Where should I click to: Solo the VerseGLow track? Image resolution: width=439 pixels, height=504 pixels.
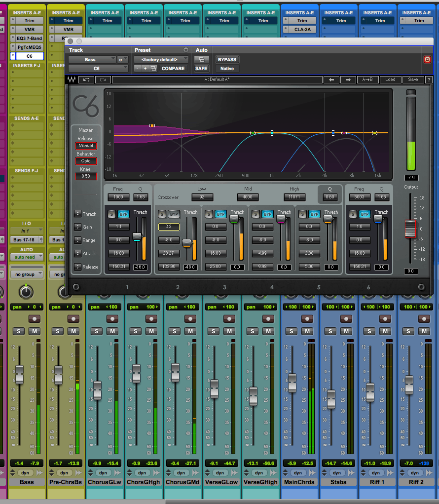point(213,331)
